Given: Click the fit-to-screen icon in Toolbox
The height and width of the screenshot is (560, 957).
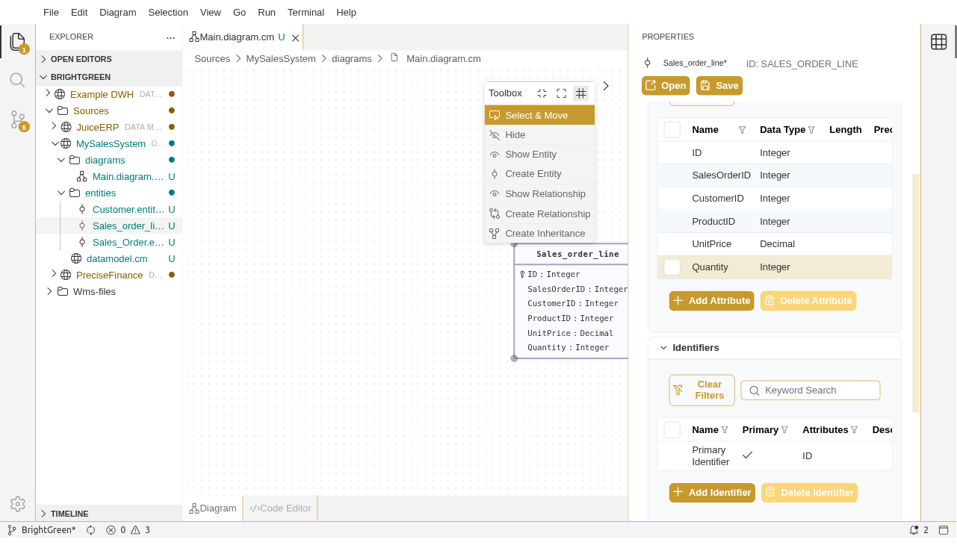Looking at the screenshot, I should tap(561, 93).
